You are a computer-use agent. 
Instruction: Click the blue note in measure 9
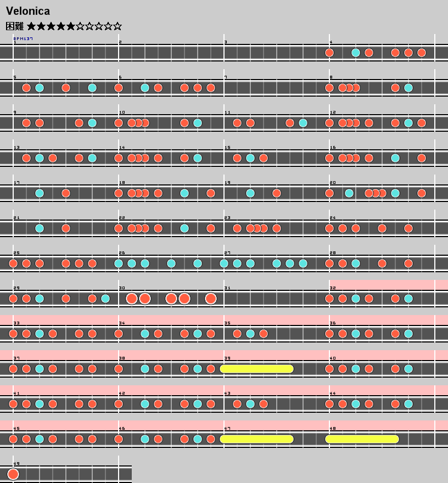(x=92, y=123)
